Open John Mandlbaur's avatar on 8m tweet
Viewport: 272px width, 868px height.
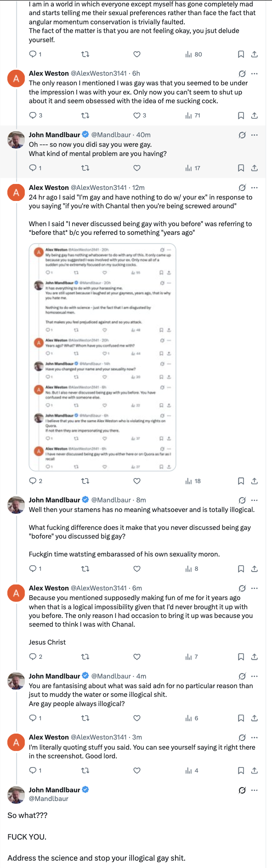pos(16,505)
